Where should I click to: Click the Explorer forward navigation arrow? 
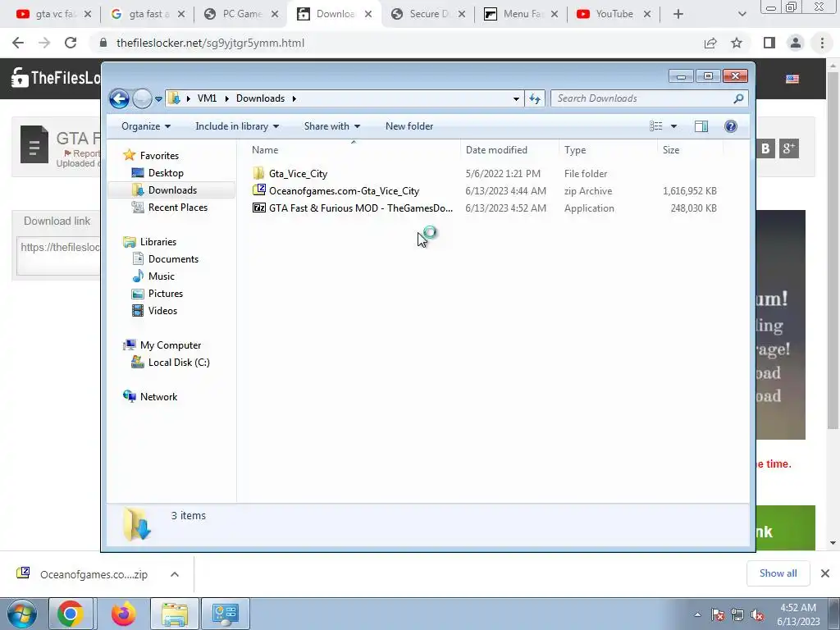pos(142,98)
